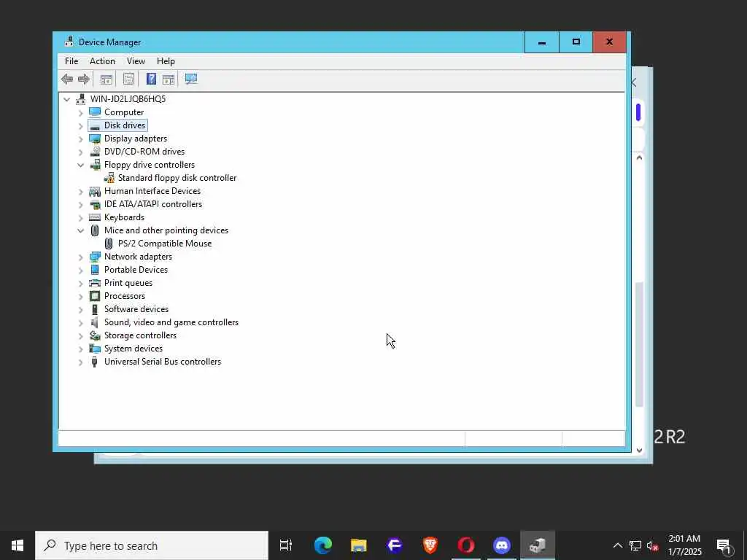
Task: Open Discord from the taskbar
Action: [x=502, y=545]
